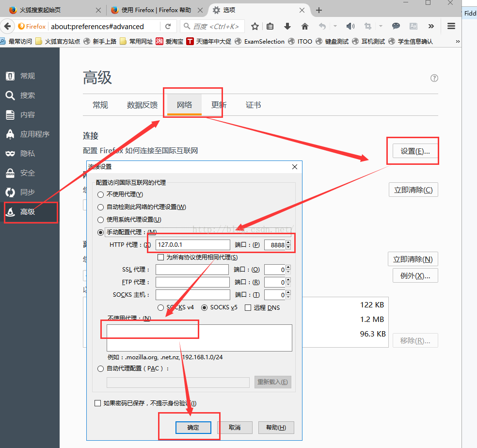
Task: Adjust SOCKS port spinner arrows
Action: tap(288, 295)
